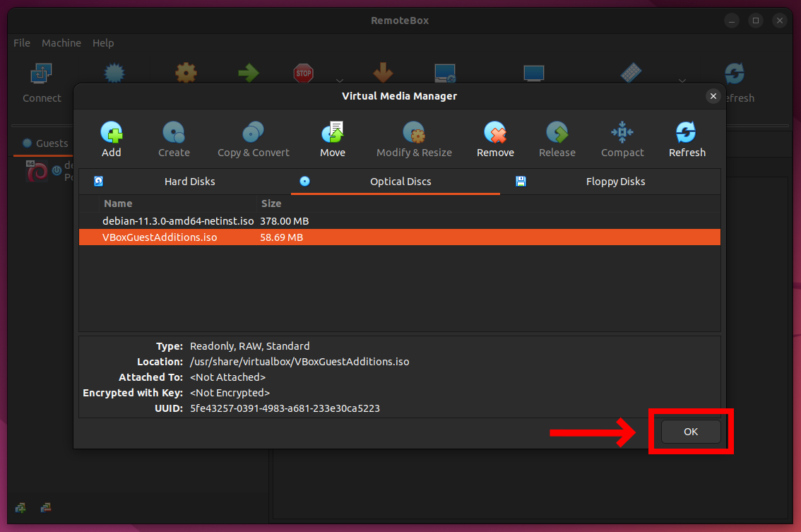Click the 378.00 MB size cell
The height and width of the screenshot is (532, 801).
point(285,220)
